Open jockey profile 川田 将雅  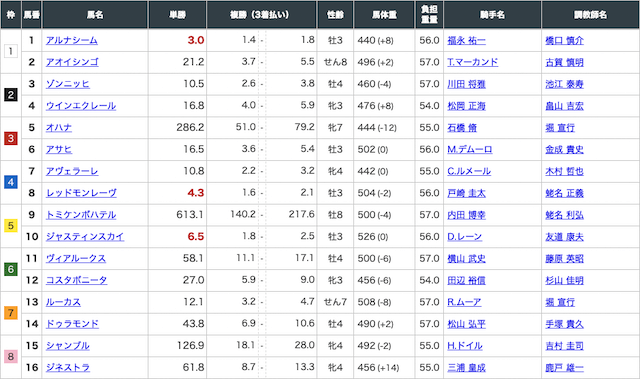(467, 84)
